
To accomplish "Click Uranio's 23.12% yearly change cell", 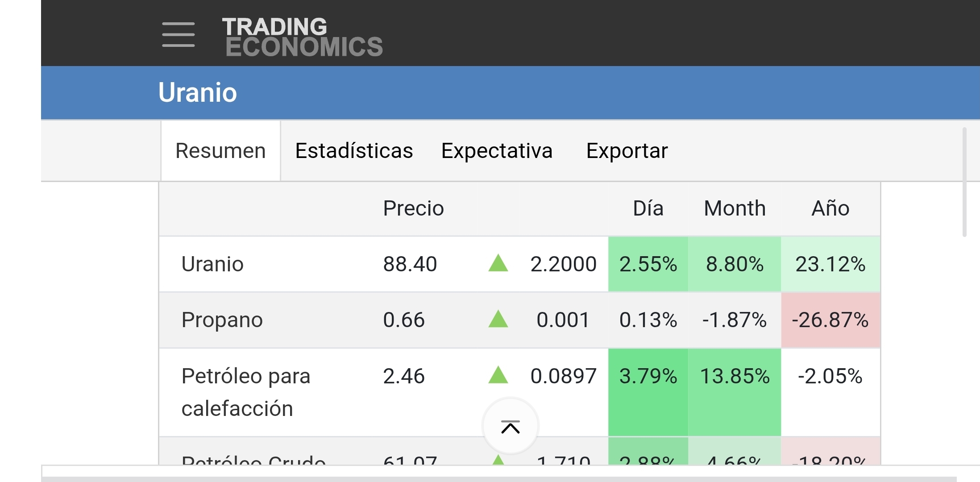I will tap(830, 264).
